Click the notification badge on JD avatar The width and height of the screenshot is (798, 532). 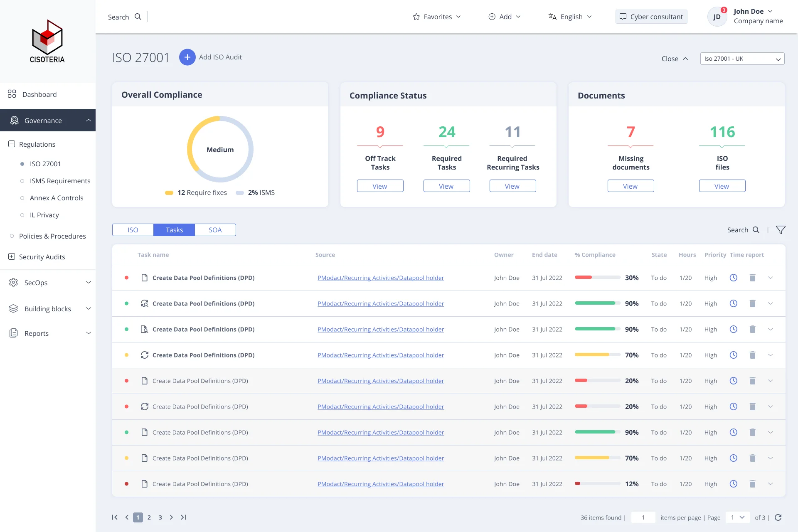(724, 10)
